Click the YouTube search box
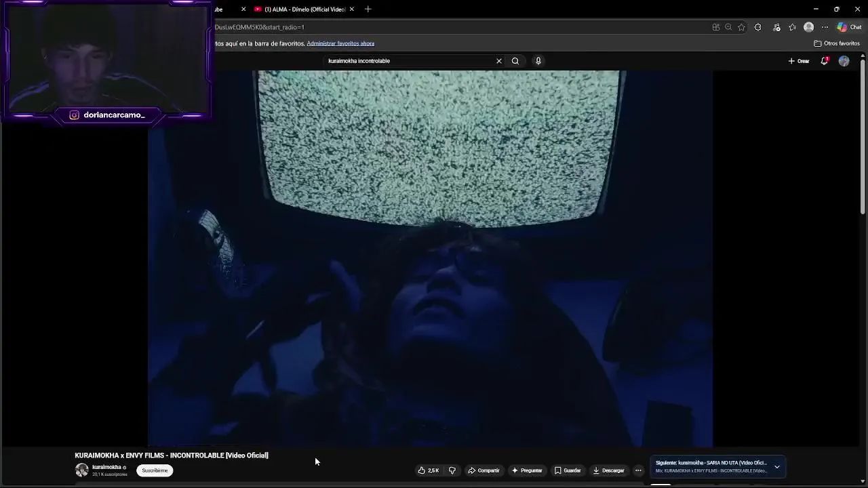 [410, 61]
